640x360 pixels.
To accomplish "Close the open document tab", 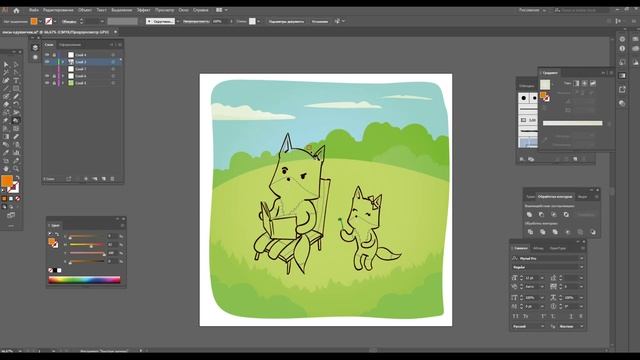I will pyautogui.click(x=116, y=31).
